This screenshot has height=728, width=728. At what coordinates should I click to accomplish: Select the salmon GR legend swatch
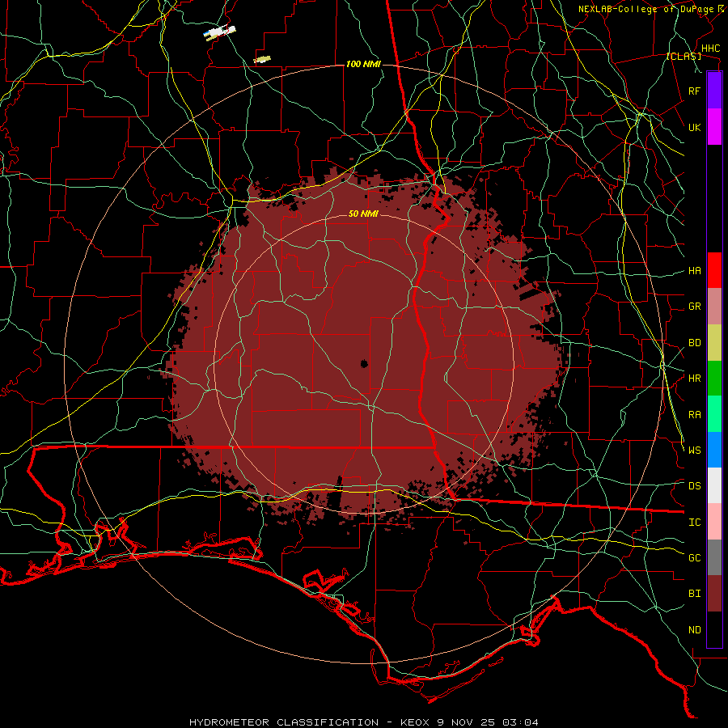(714, 307)
